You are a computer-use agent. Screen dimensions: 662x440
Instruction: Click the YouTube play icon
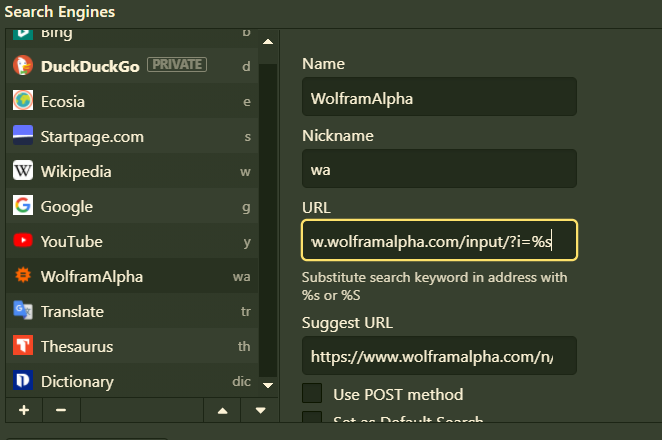pos(23,241)
